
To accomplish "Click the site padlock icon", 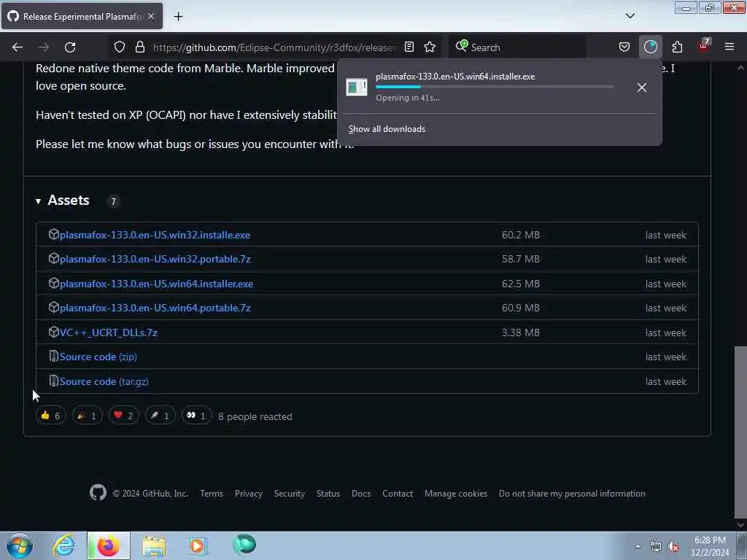I will click(139, 47).
